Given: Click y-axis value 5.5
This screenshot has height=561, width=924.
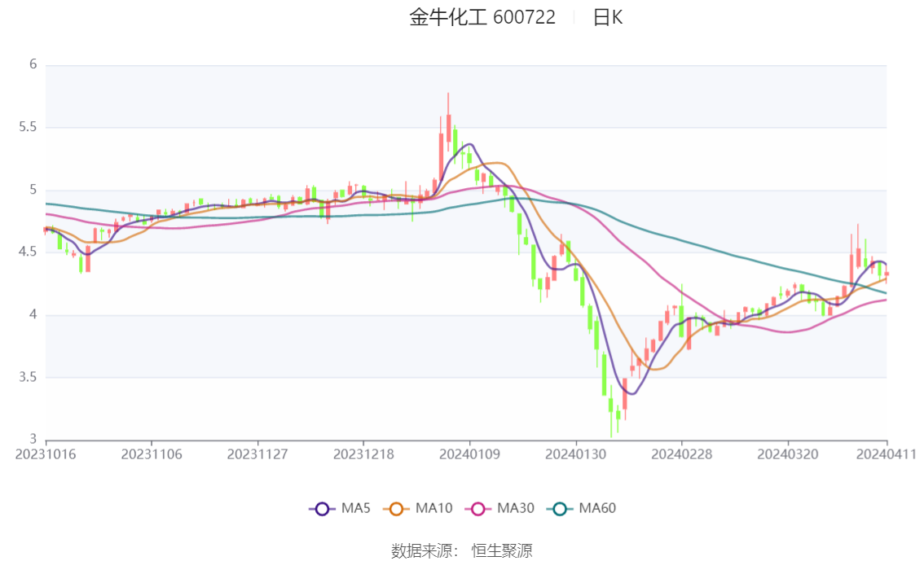Looking at the screenshot, I should (28, 127).
